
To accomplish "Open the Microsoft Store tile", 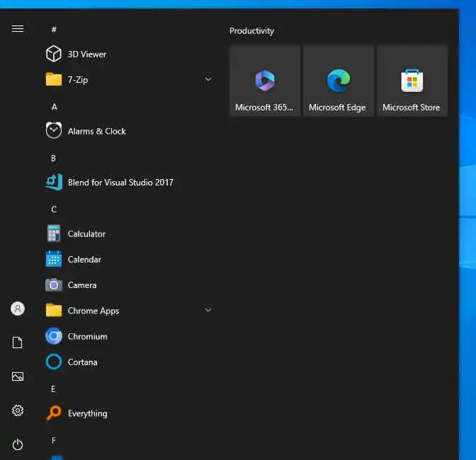I will click(x=412, y=81).
